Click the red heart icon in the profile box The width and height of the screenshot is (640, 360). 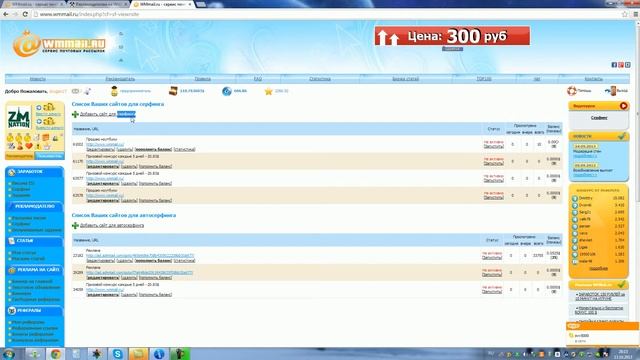click(x=29, y=146)
